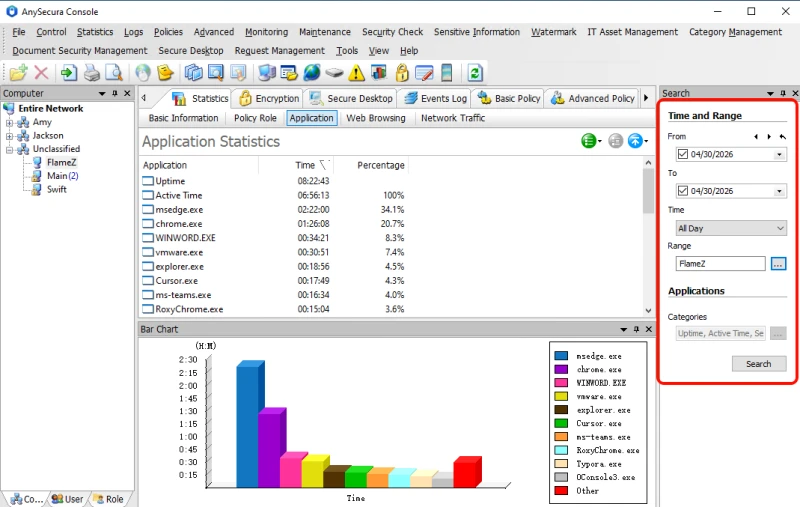Click previous date arrow beside From
Screen dimensions: 800x507
(x=756, y=137)
